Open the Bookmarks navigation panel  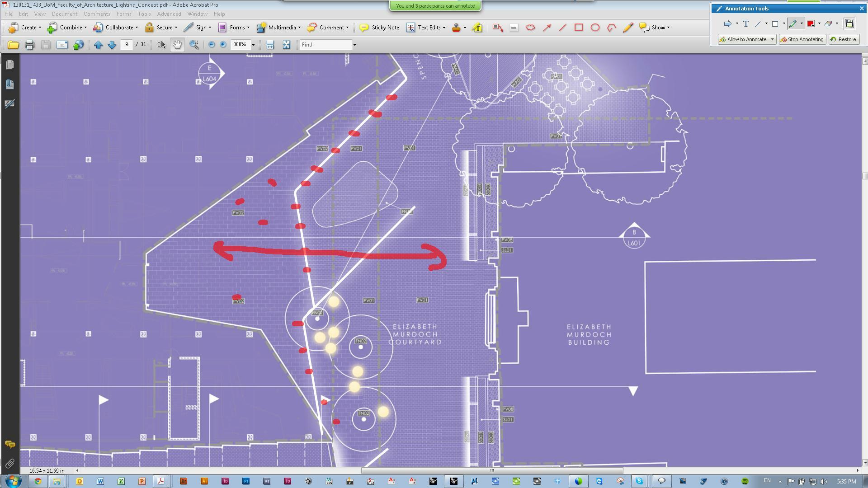[x=10, y=84]
